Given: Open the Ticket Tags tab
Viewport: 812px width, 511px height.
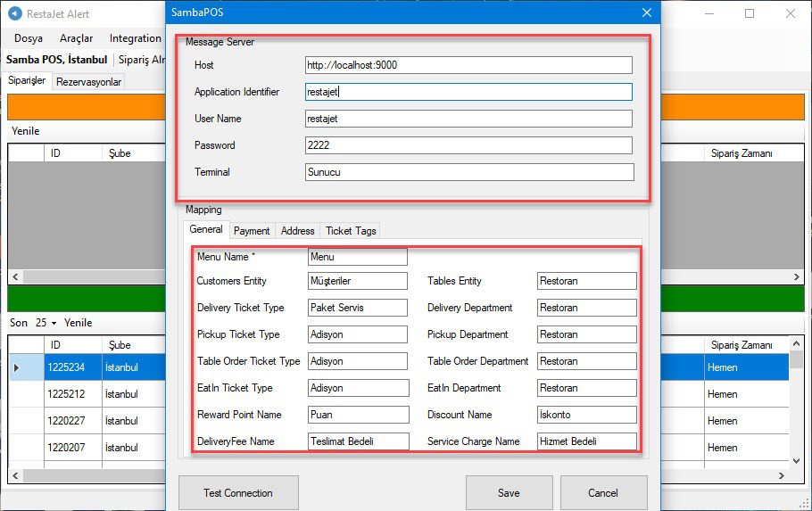Looking at the screenshot, I should [351, 231].
